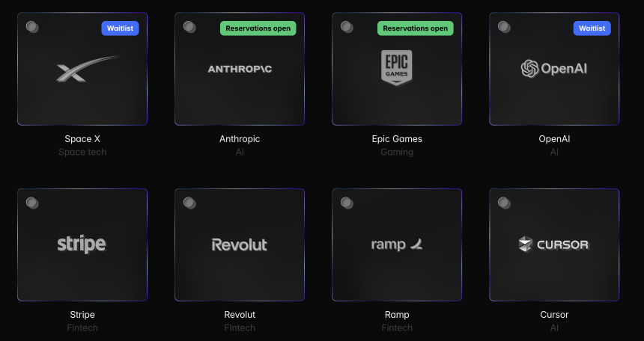This screenshot has height=341, width=644.
Task: Toggle the circle on the Stripe card
Action: tap(32, 203)
